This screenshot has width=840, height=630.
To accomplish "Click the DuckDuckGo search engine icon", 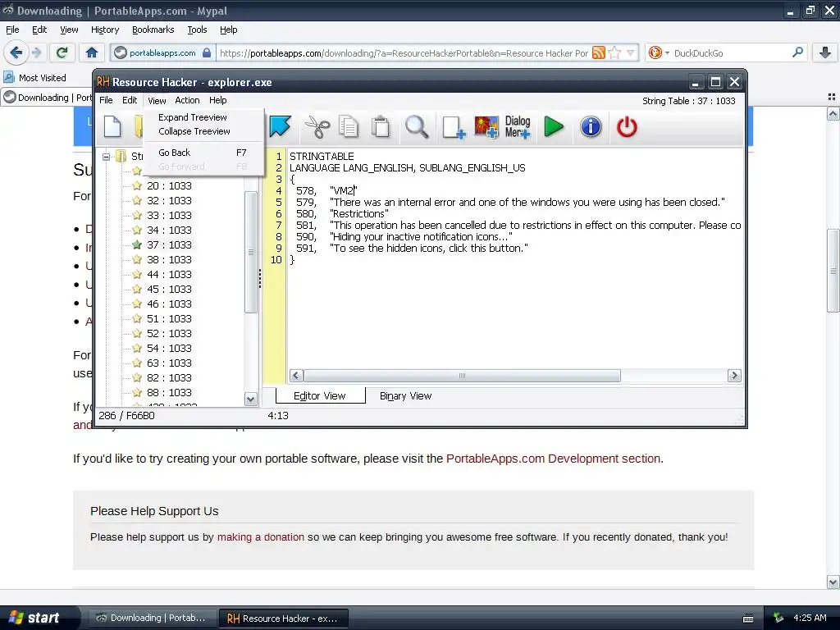I will click(655, 52).
